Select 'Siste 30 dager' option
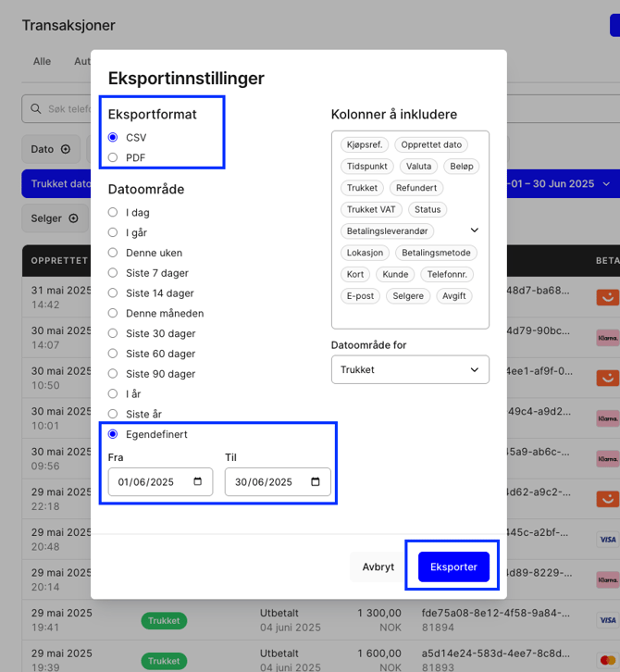Screen dimensions: 620x672 click(113, 333)
